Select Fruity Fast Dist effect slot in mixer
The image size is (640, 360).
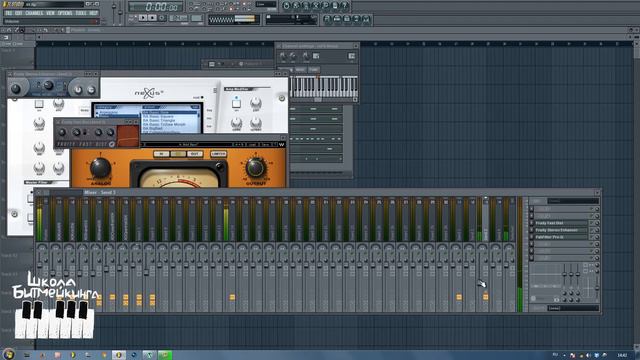[561, 223]
